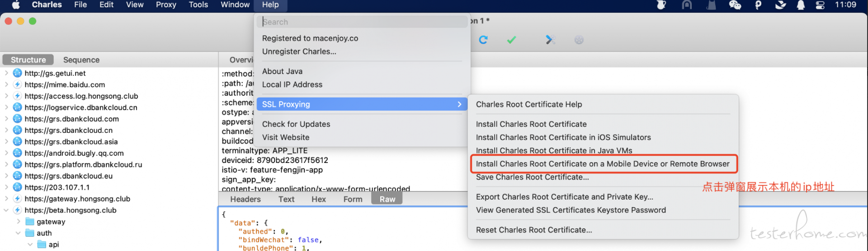Collapse the auth folder
868x251 pixels.
18,233
